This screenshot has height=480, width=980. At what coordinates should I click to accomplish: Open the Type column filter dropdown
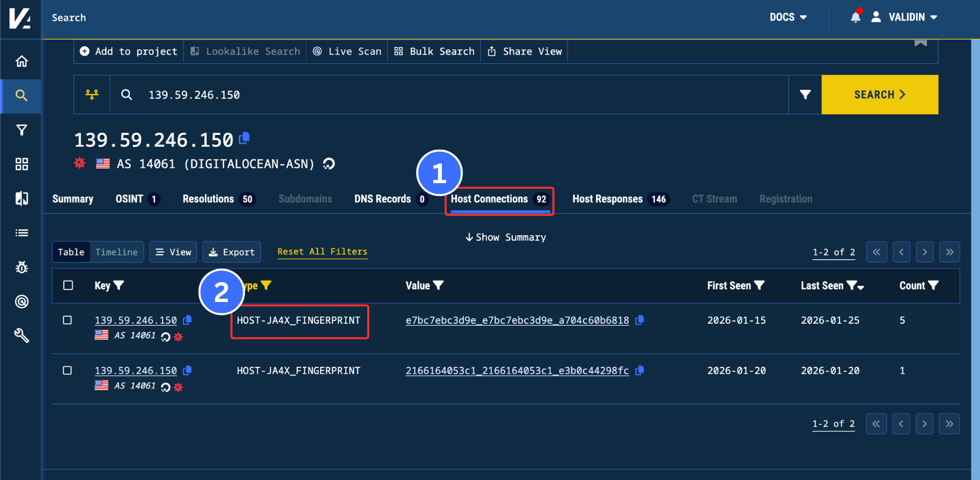coord(266,285)
